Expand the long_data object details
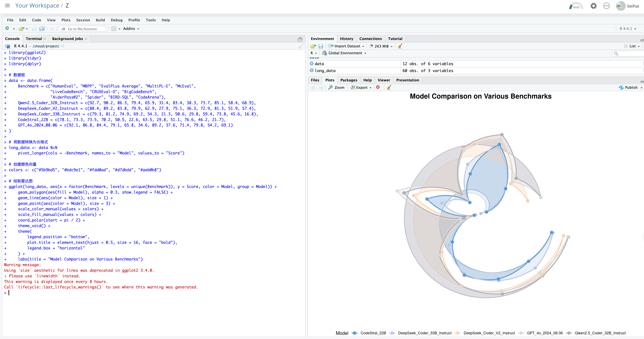644x339 pixels. 312,71
